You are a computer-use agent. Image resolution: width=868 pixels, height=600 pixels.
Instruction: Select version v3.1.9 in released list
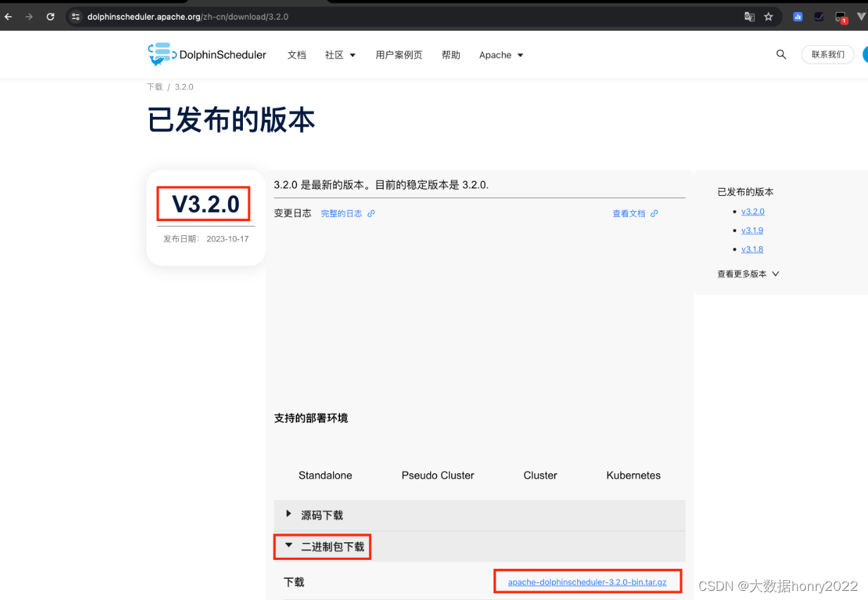pyautogui.click(x=752, y=230)
